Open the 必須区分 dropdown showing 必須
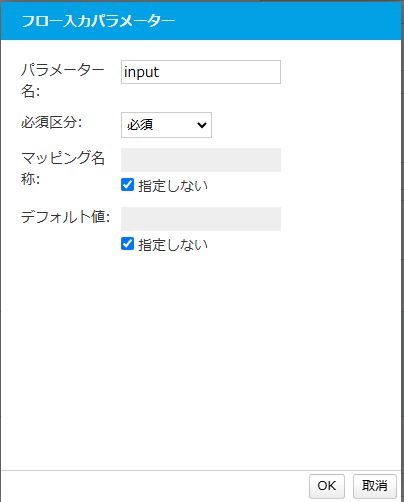 pos(166,125)
